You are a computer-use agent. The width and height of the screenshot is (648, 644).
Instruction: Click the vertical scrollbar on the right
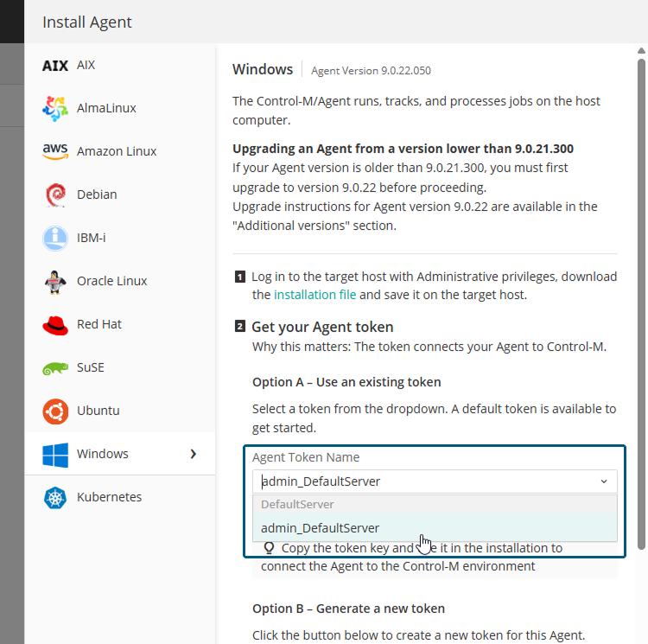[x=641, y=303]
